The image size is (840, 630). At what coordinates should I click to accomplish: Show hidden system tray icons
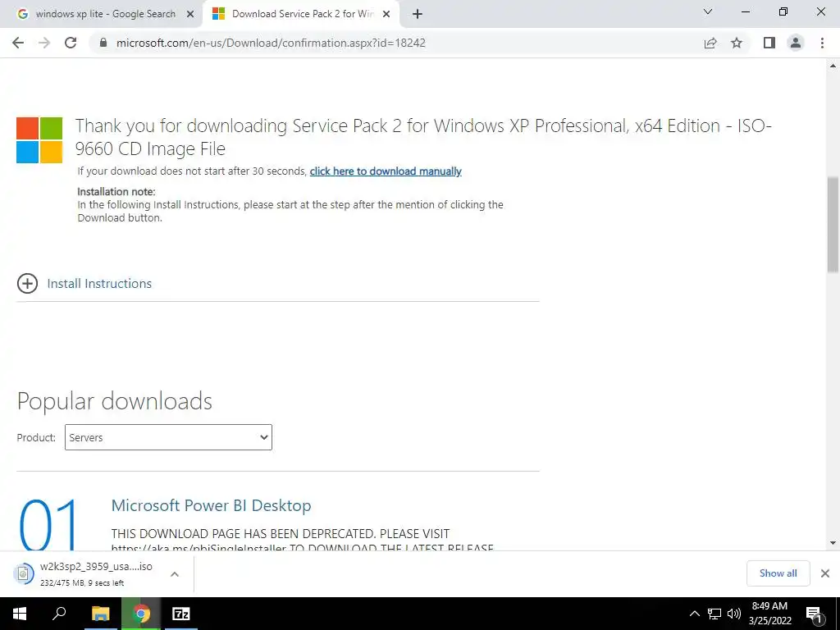pos(694,614)
